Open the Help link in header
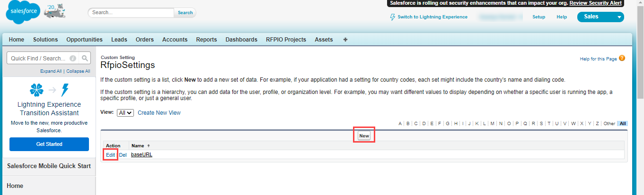 (562, 17)
